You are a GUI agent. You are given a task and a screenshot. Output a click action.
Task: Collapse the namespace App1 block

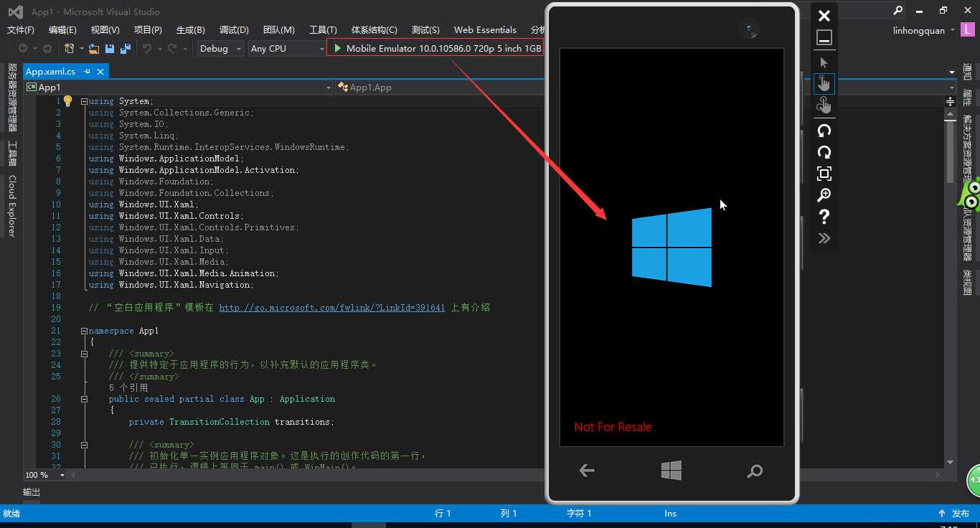coord(84,331)
